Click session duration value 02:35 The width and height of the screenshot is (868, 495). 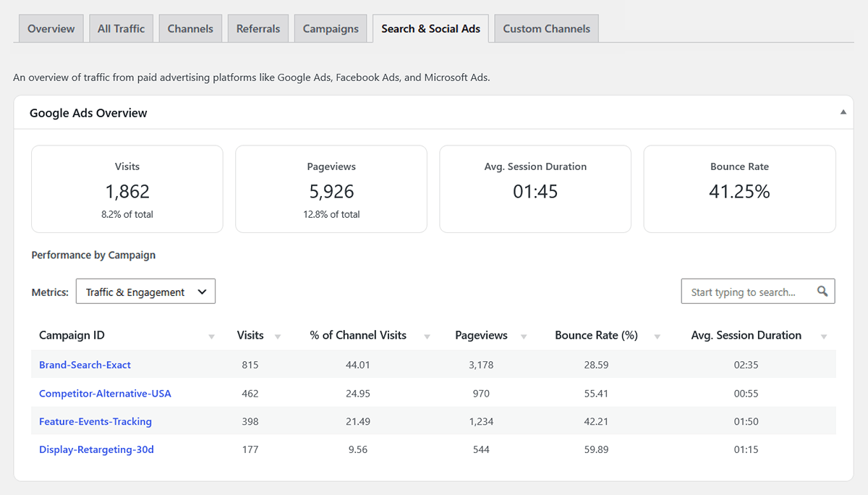(746, 365)
